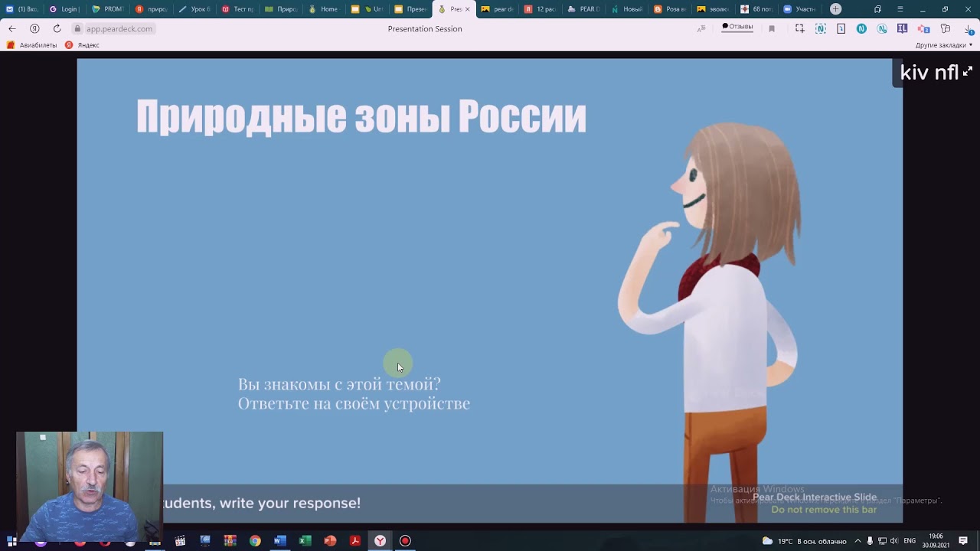This screenshot has height=551, width=980.
Task: Switch to the PEAR D browser tab
Action: [x=584, y=9]
